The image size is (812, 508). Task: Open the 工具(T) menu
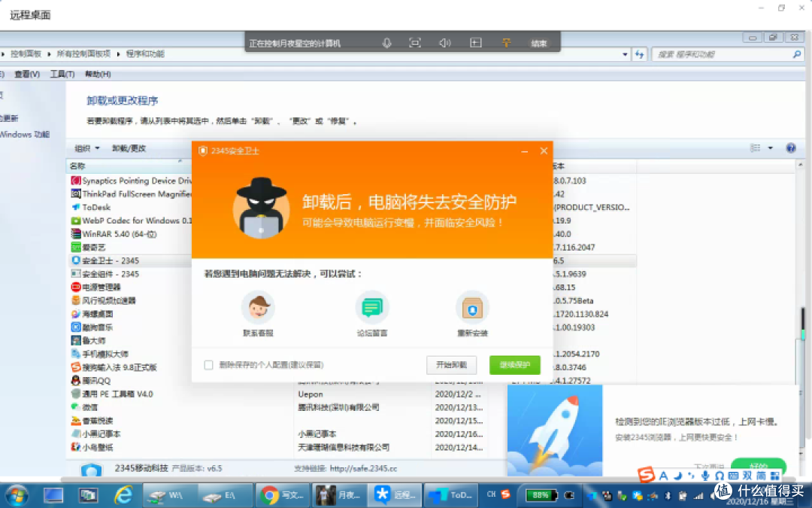[62, 74]
